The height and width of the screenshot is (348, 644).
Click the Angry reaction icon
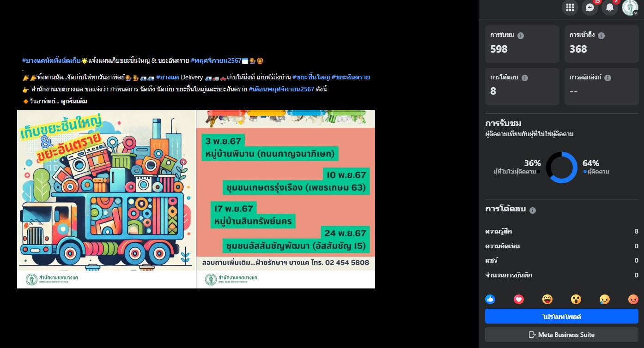click(633, 299)
